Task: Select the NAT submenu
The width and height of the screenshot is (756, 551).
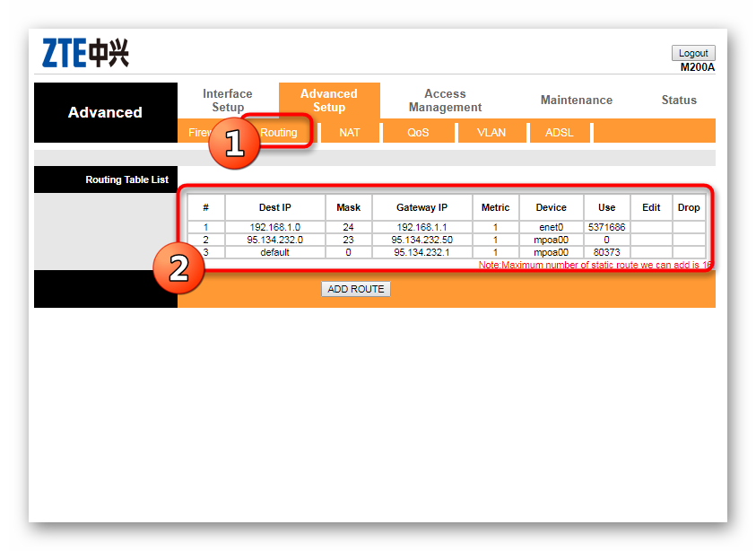Action: (x=349, y=132)
